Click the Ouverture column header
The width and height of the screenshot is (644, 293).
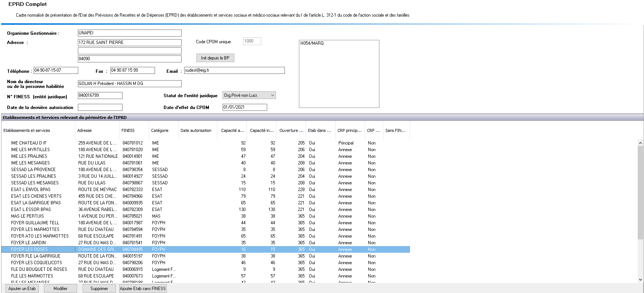[x=291, y=130]
